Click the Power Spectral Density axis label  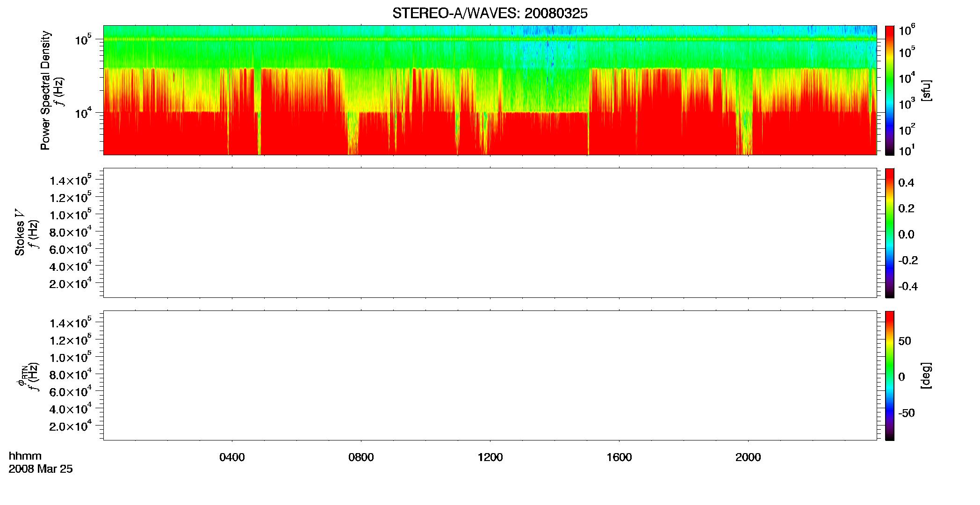tap(45, 90)
